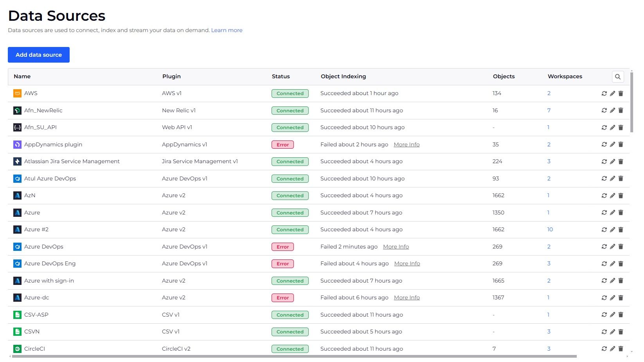Screen dimensions: 644x362
Task: Open Azure #2 workspaces count 10
Action: [550, 229]
